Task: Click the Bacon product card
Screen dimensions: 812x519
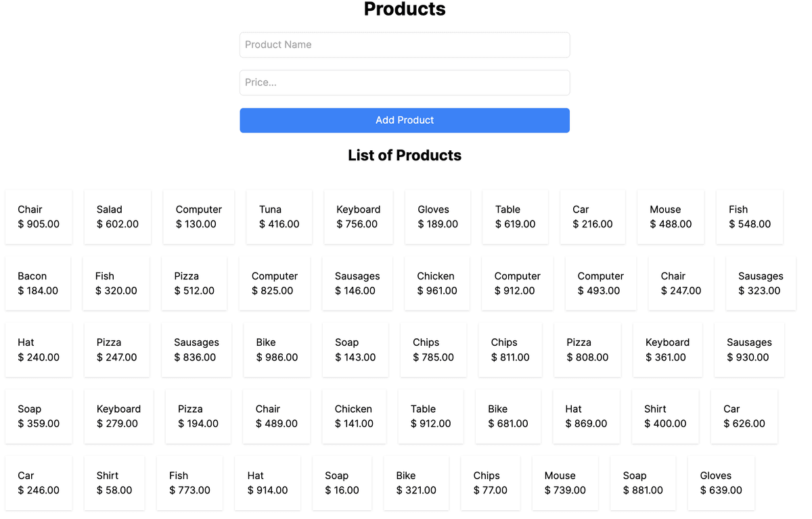Action: 38,284
